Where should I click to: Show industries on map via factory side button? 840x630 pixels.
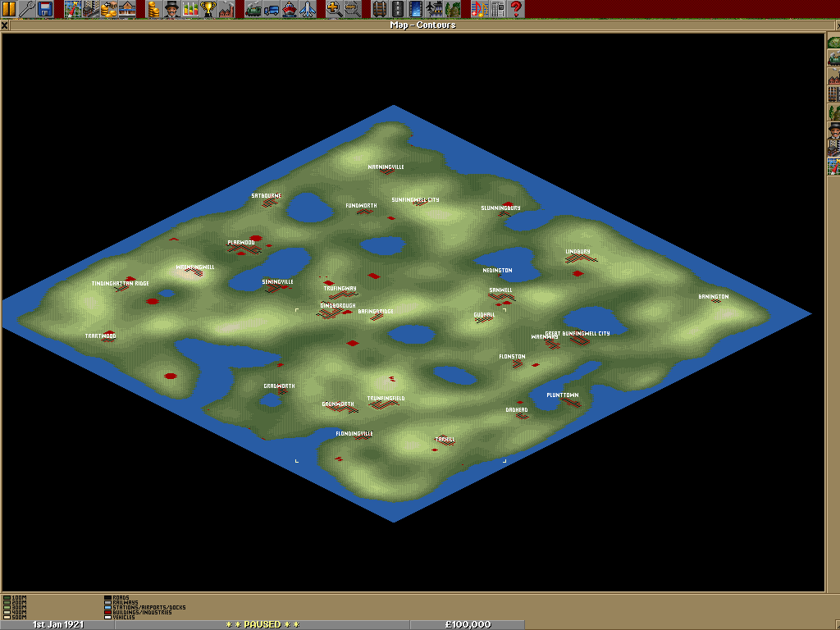833,76
